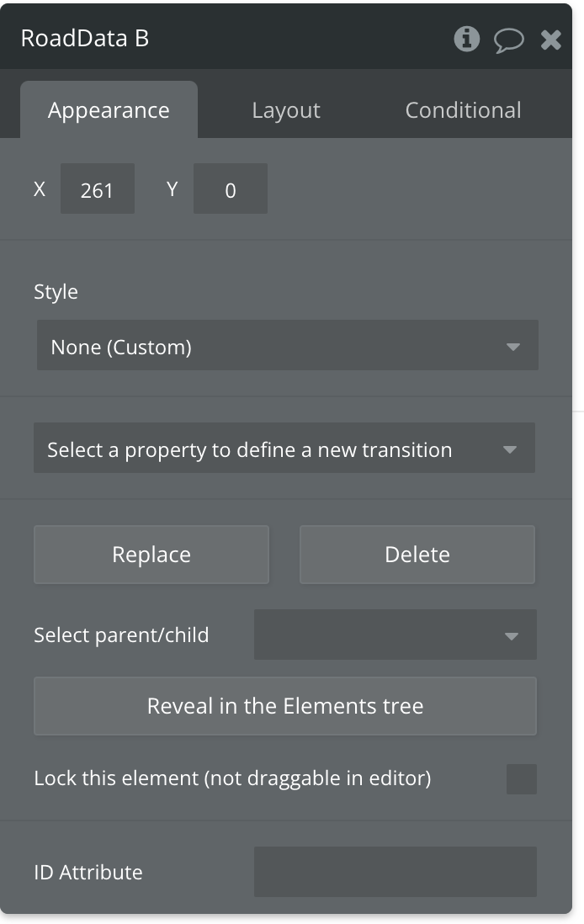
Task: Click the X position input field
Action: click(x=97, y=189)
